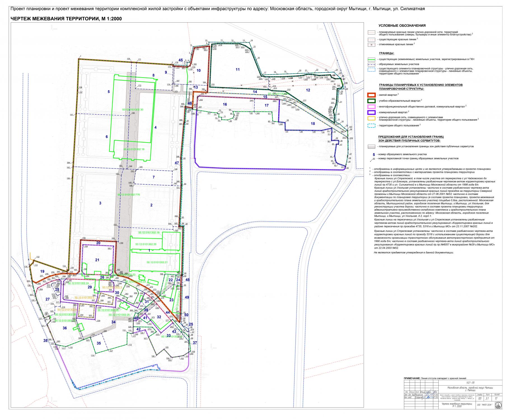The image size is (505, 420).
Task: Click the gray hatched public servitude legend swatch
Action: tap(371, 146)
